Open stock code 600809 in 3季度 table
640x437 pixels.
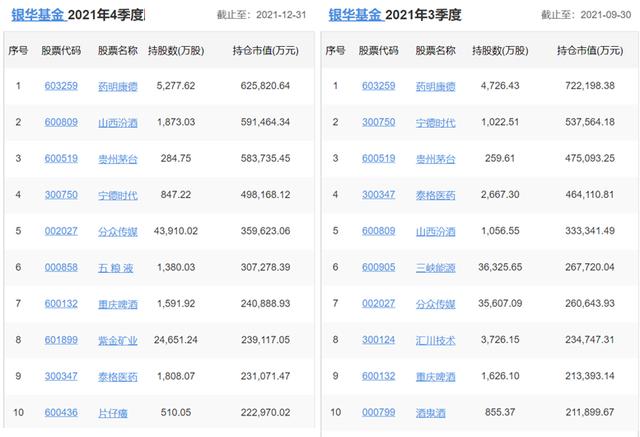point(378,231)
